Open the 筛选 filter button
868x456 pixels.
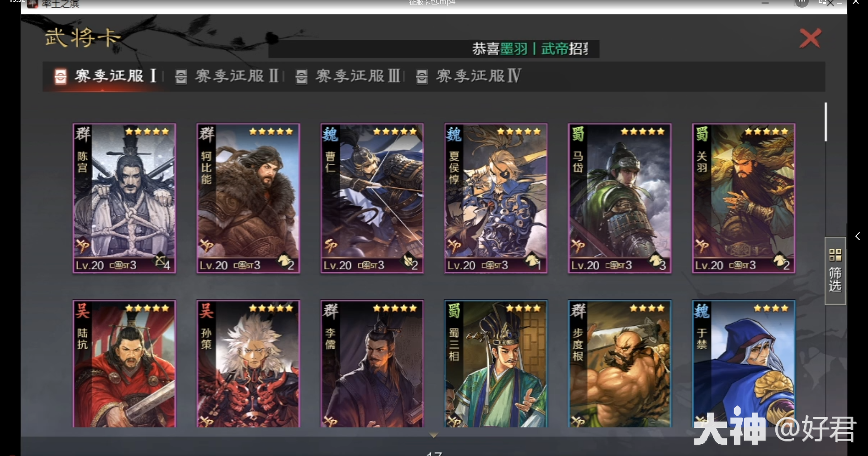pyautogui.click(x=835, y=271)
